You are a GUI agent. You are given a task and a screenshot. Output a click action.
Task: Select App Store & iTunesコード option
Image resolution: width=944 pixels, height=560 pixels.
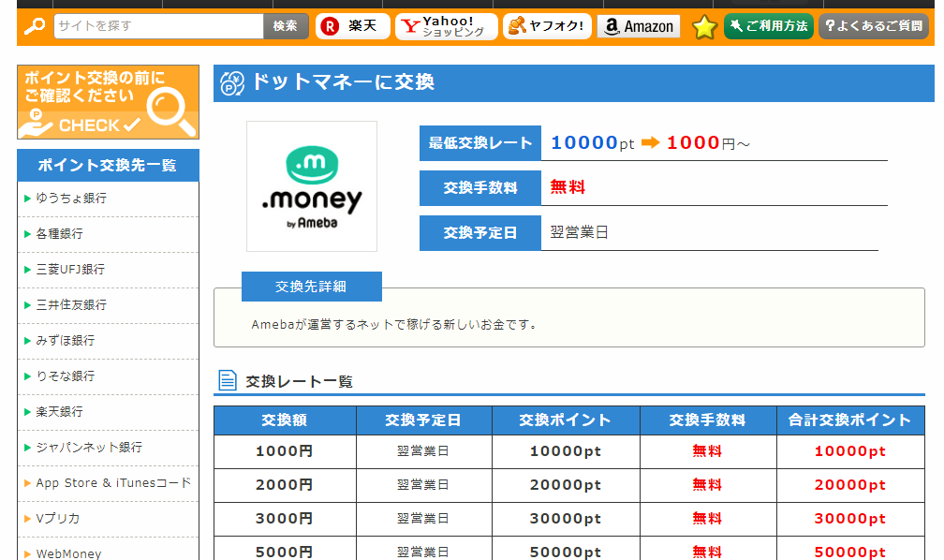point(113,483)
